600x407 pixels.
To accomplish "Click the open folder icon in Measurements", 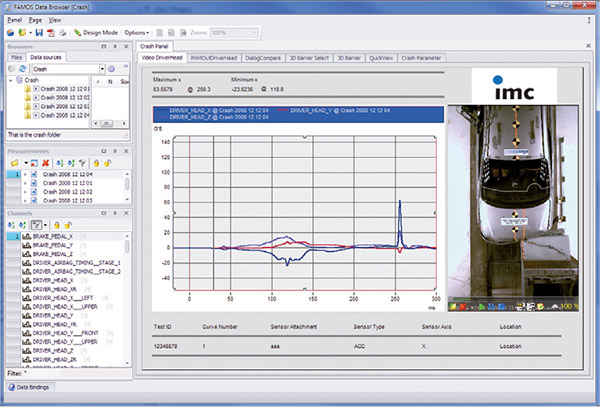I will coord(12,162).
